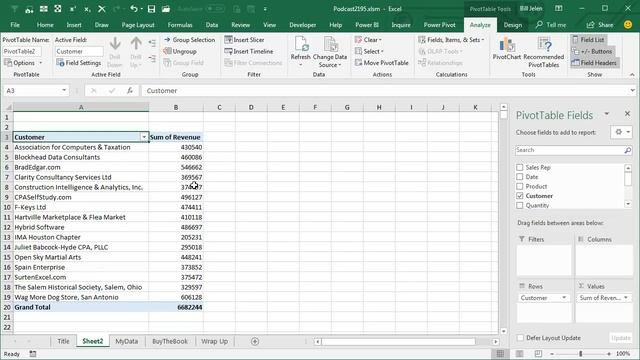Click the search magnifier in PivotTable Fields
Viewport: 640px width, 360px height.
point(627,150)
